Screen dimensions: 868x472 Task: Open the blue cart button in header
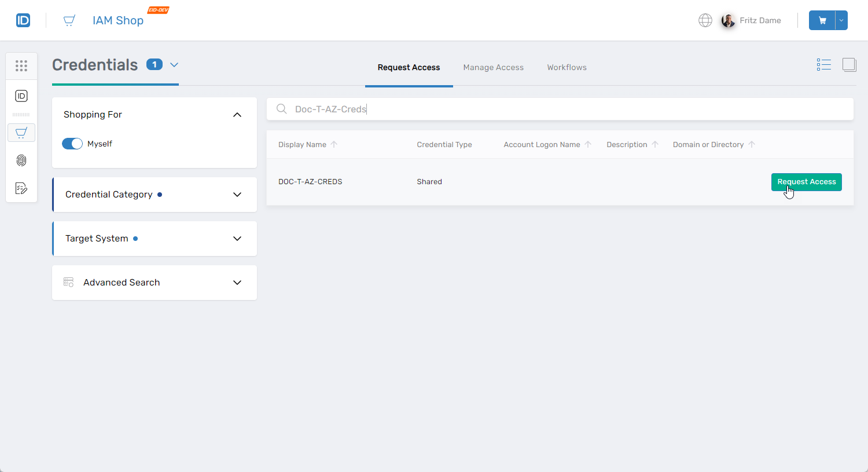coord(822,20)
